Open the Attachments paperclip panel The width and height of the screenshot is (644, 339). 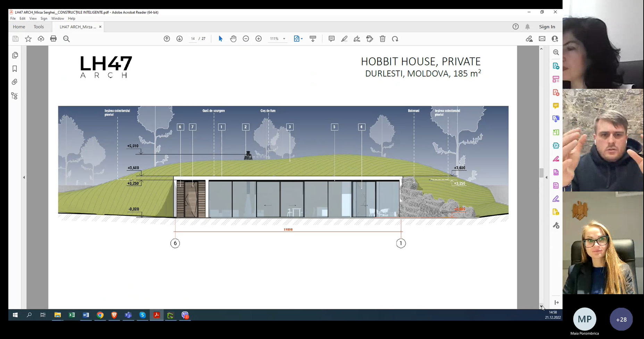click(x=15, y=82)
